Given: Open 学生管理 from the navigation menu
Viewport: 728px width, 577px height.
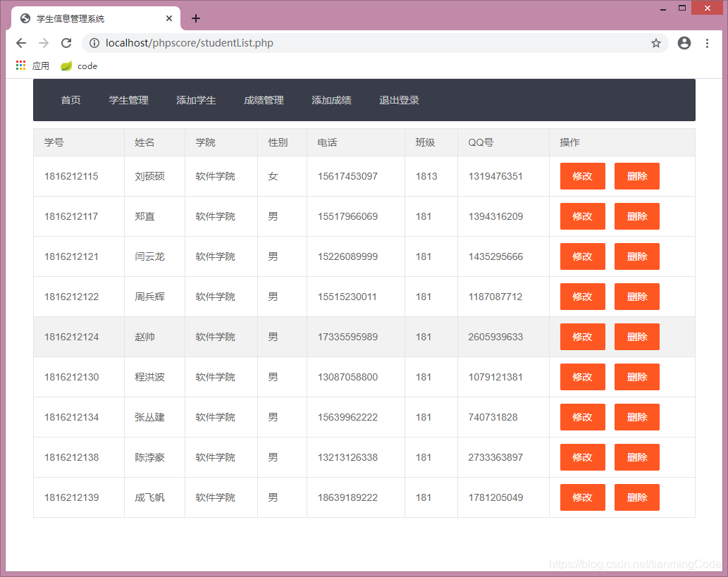Looking at the screenshot, I should (128, 100).
